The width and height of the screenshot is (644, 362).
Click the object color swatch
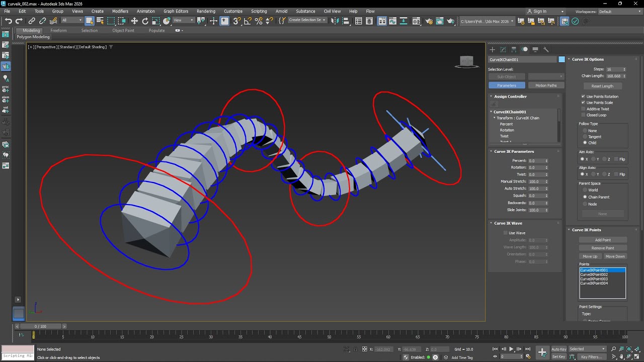[562, 59]
